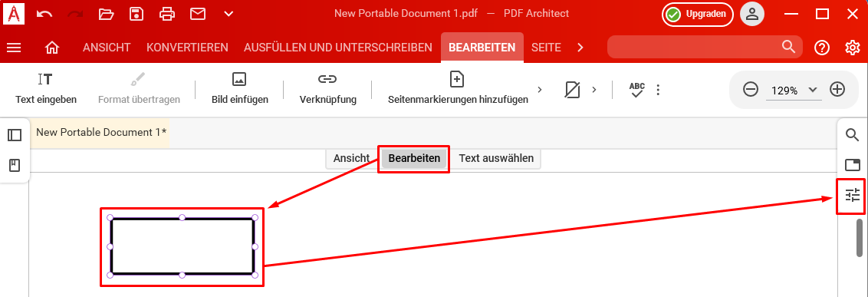Switch to the KONVERTIEREN ribbon tab
Image resolution: width=868 pixels, height=297 pixels.
[x=187, y=48]
